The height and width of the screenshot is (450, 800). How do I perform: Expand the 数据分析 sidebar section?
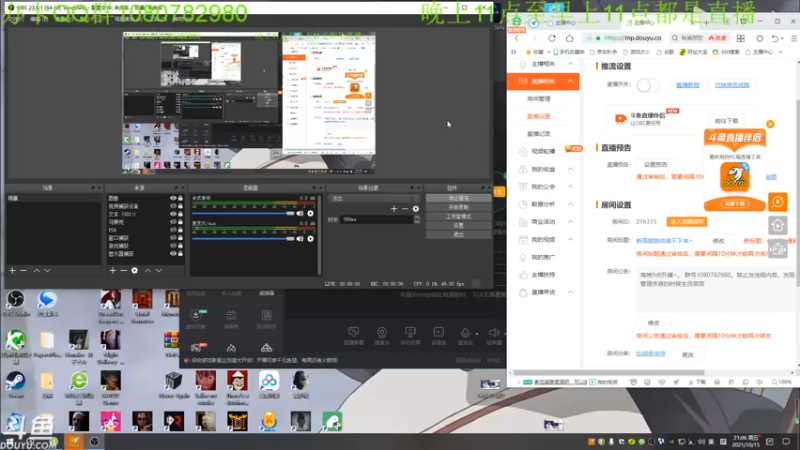coord(570,204)
